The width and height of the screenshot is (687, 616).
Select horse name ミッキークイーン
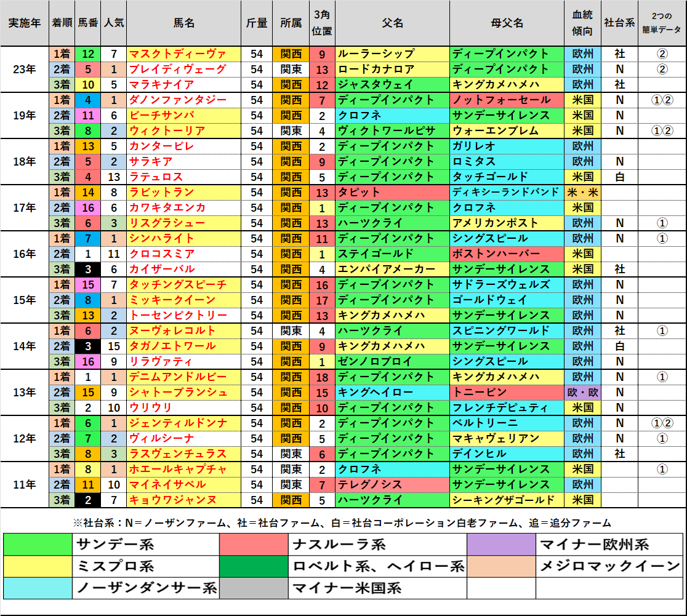[183, 300]
